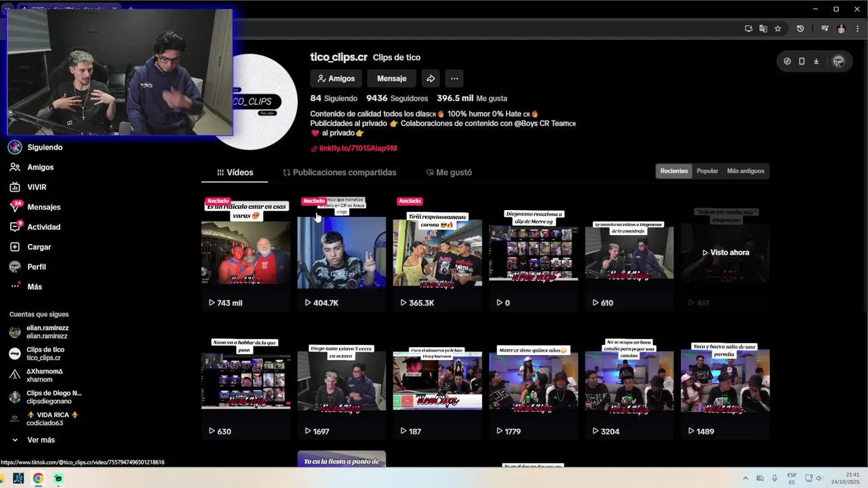Switch to Publicaciones compartidas tab

pos(339,172)
